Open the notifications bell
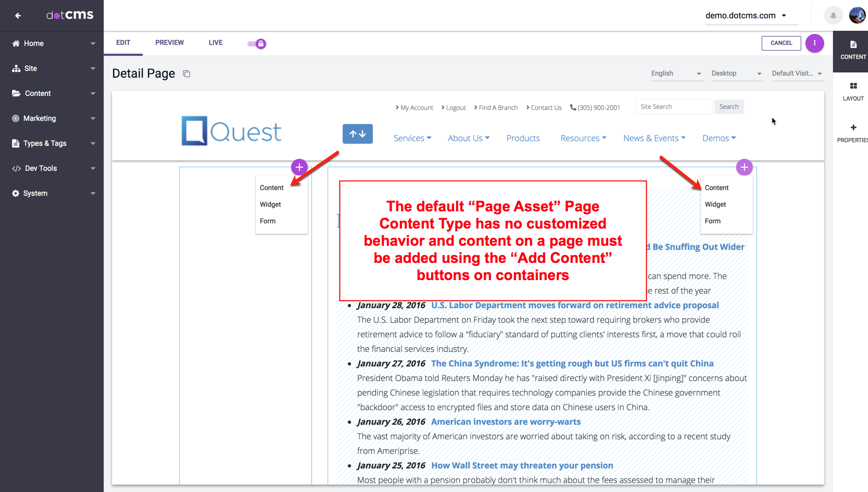The width and height of the screenshot is (868, 492). [x=833, y=16]
